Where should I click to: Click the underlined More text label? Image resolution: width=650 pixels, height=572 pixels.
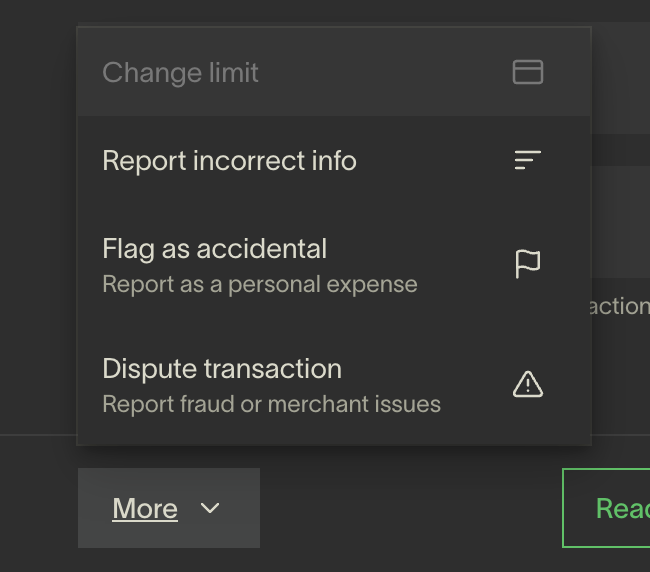point(145,508)
